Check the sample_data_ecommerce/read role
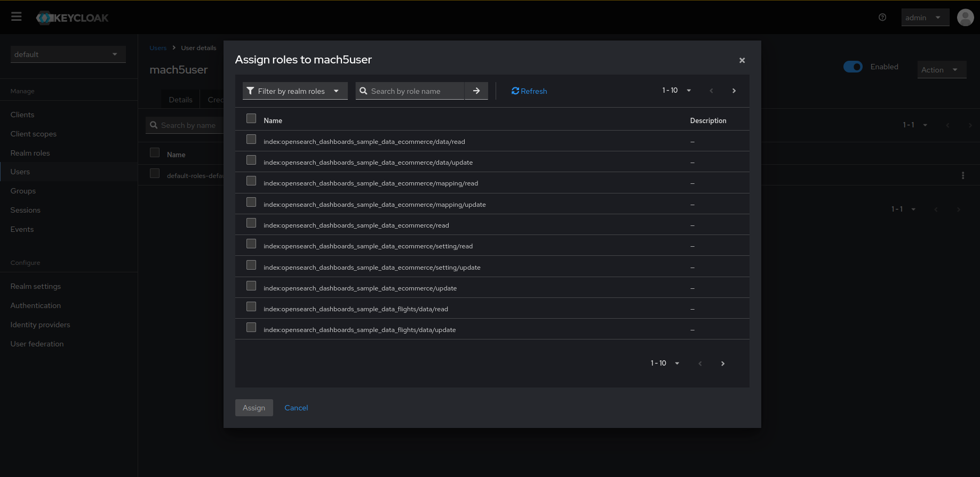 (251, 223)
